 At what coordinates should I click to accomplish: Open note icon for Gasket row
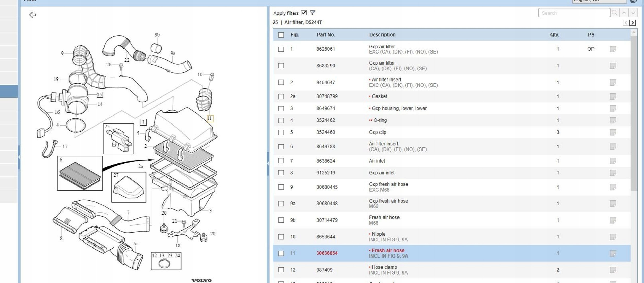[613, 96]
